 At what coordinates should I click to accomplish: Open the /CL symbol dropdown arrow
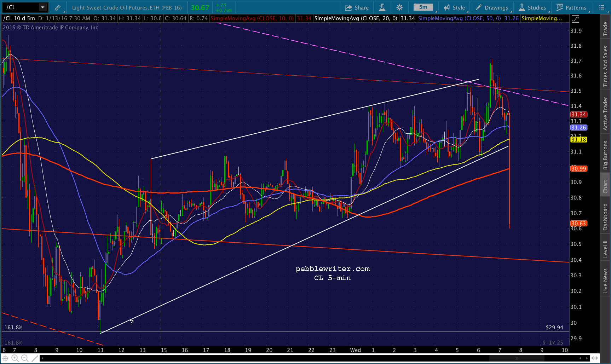[42, 7]
